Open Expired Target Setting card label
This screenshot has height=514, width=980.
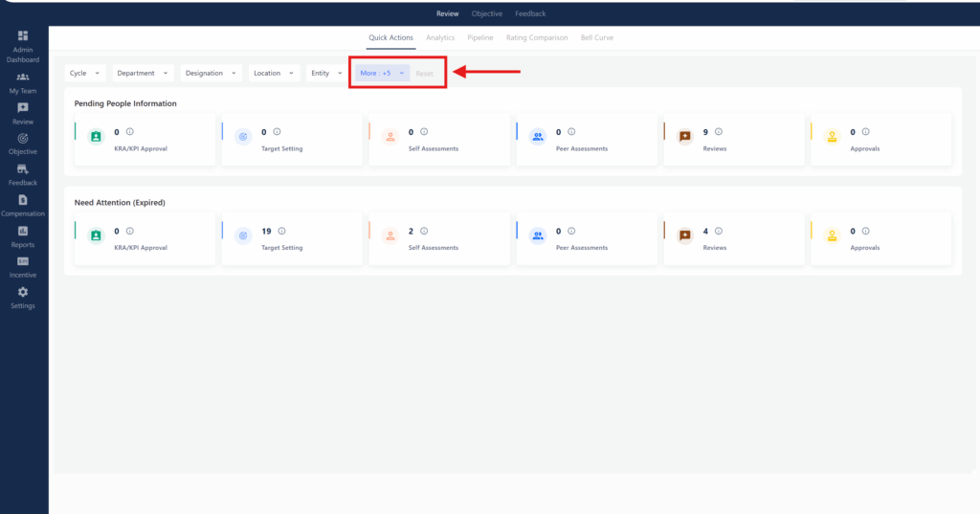282,248
